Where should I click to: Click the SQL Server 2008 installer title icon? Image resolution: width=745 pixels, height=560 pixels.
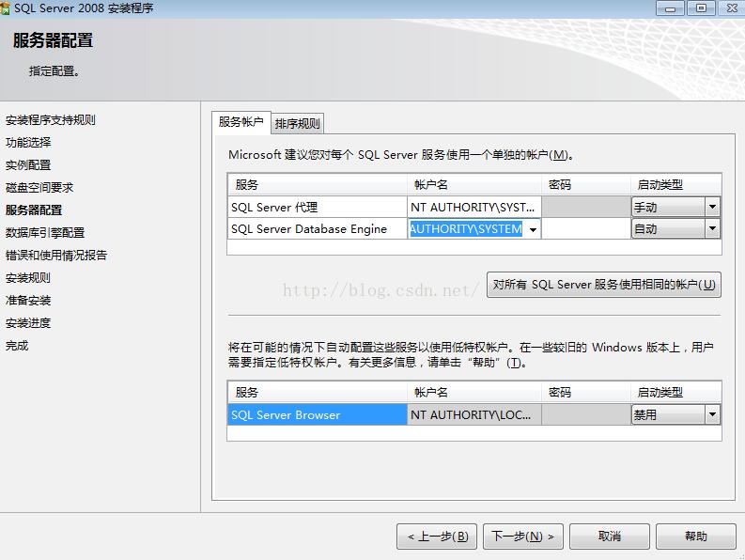[5, 8]
